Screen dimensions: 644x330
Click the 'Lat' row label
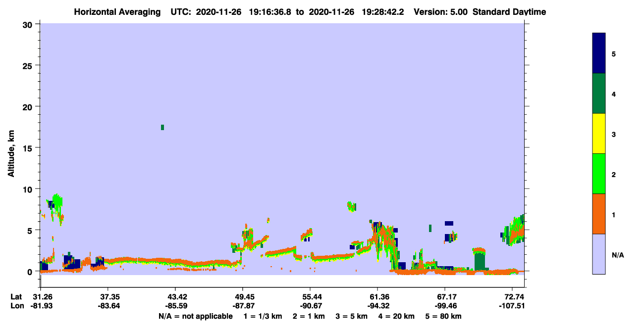pos(16,297)
